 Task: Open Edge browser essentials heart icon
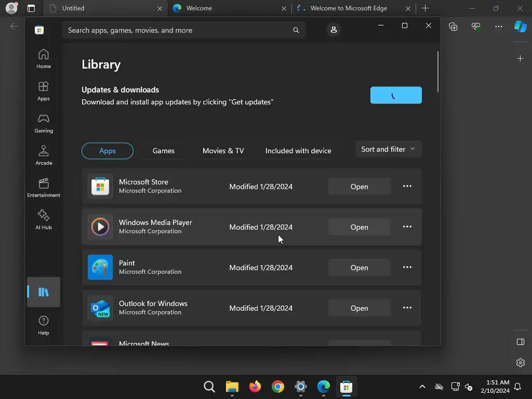click(476, 26)
